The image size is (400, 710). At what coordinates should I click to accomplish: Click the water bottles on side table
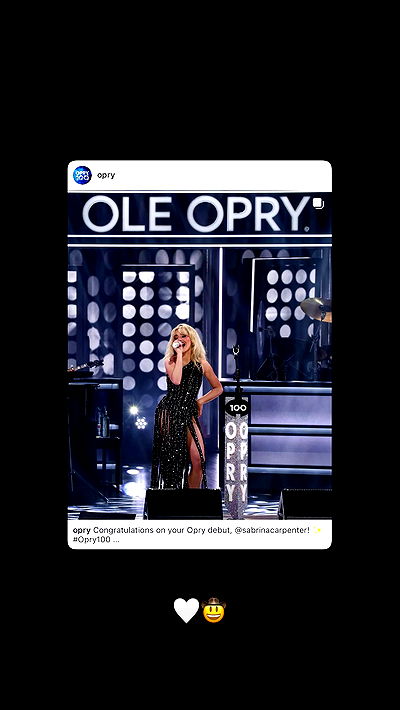click(x=103, y=422)
